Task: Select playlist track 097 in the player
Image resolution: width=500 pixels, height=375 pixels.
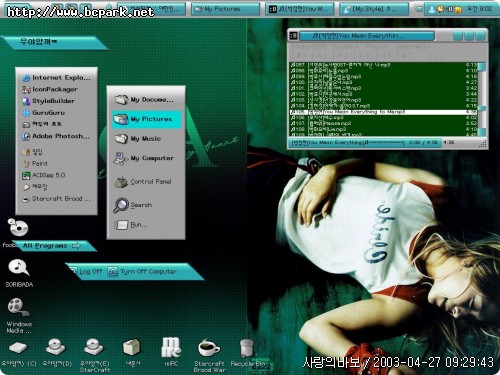Action: 384,65
